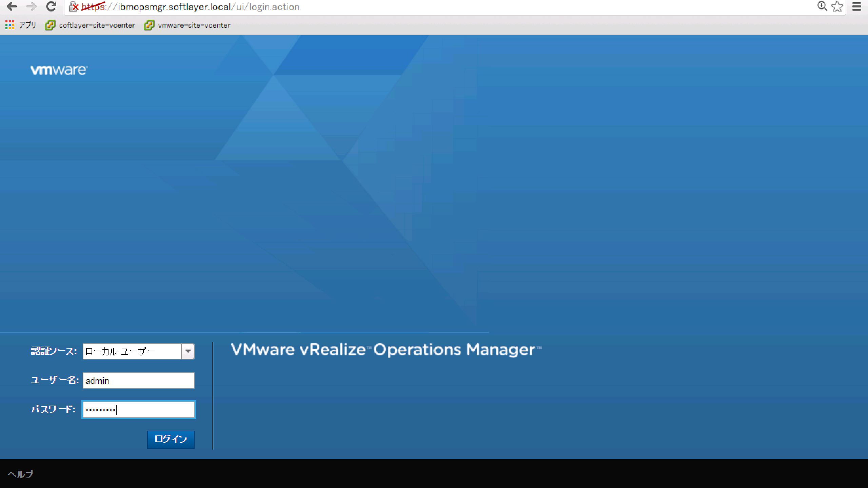Open the Chrome hamburger menu

(859, 7)
